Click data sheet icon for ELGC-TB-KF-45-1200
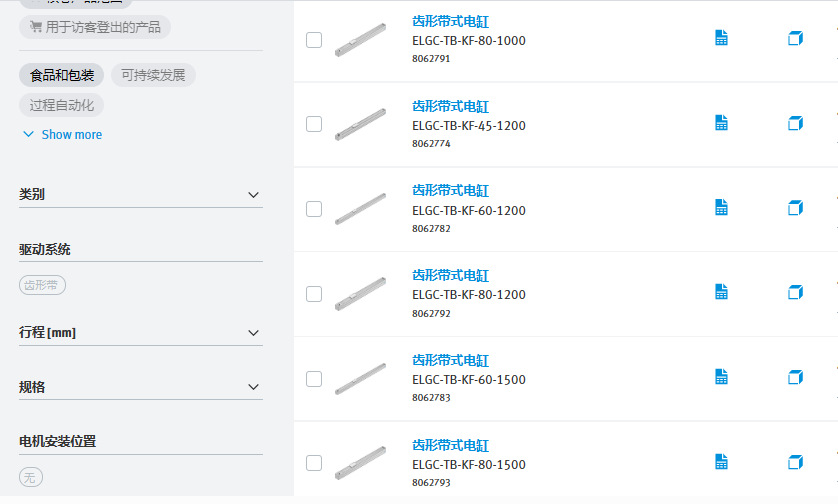838x504 pixels. point(721,123)
